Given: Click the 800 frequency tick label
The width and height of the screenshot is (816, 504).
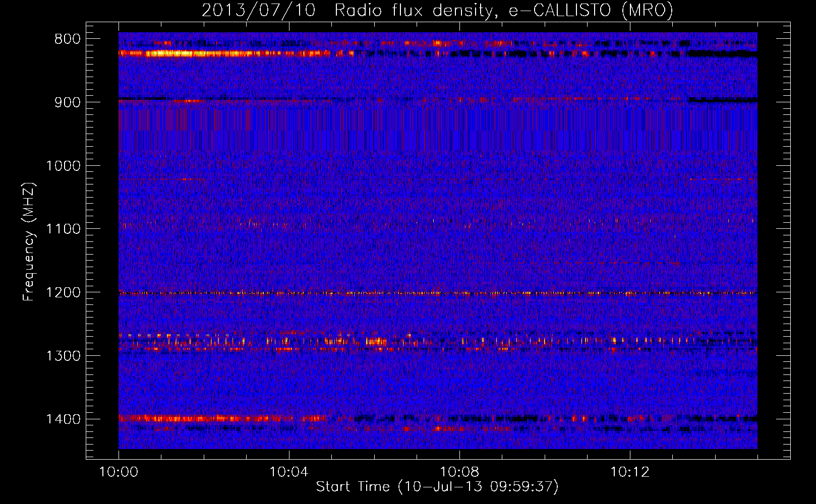Looking at the screenshot, I should click(x=66, y=39).
